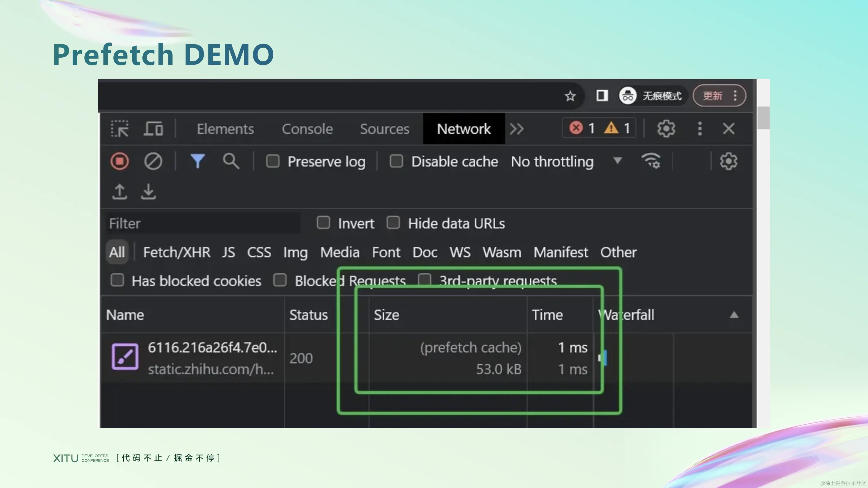
Task: Open the Chrome three-dot menu beside 更新
Action: point(735,96)
